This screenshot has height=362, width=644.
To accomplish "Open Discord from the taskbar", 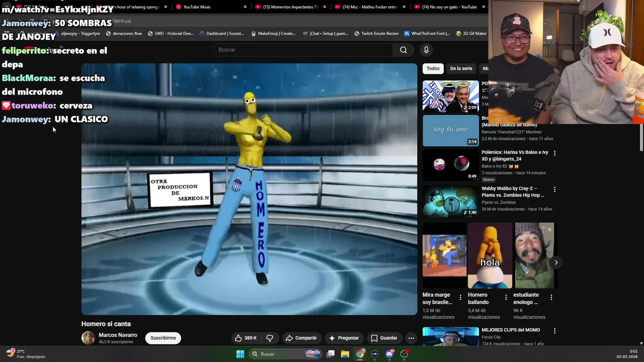I will click(389, 354).
